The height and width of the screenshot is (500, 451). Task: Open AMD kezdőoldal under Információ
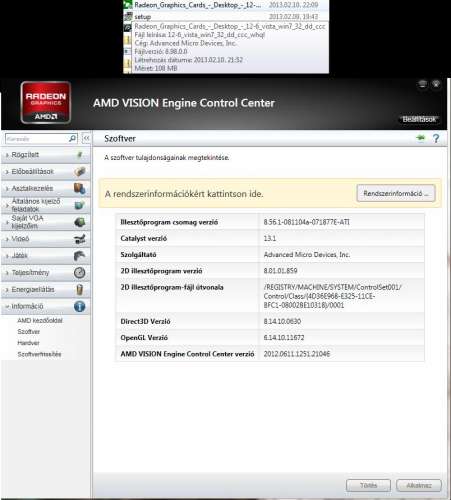coord(40,320)
